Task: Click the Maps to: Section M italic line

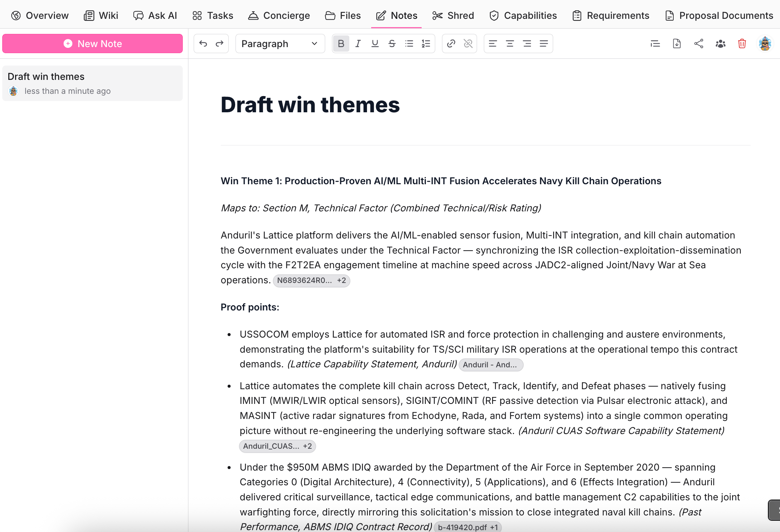Action: (381, 208)
